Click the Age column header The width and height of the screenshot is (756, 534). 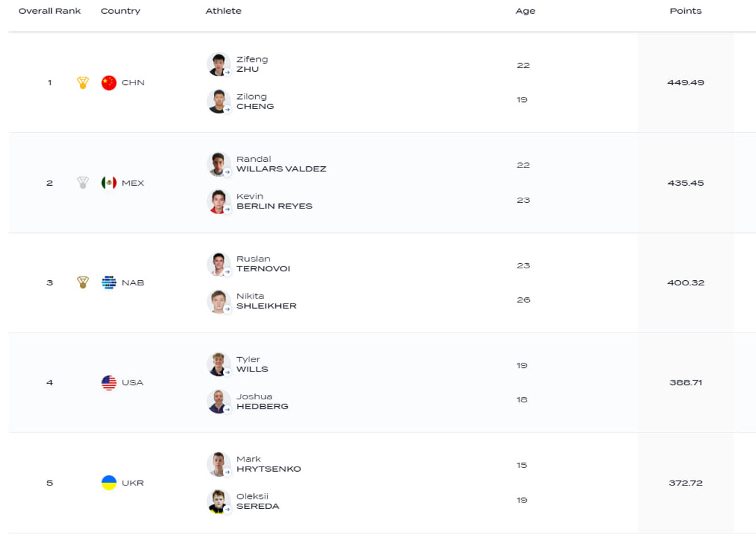pyautogui.click(x=525, y=11)
